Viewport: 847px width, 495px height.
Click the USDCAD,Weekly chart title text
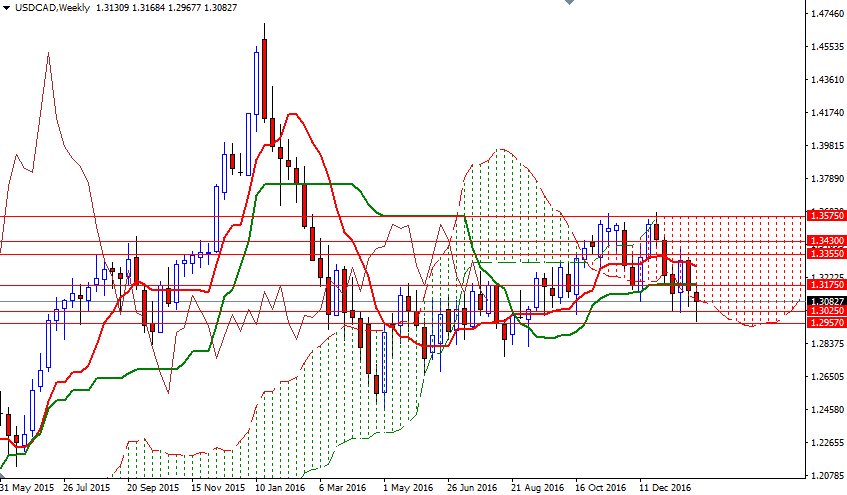(x=52, y=8)
